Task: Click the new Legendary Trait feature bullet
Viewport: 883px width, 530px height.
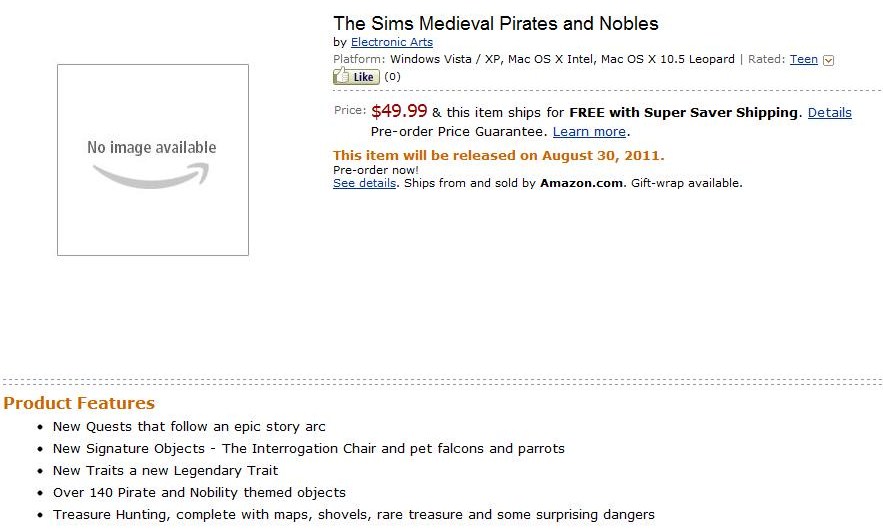Action: click(165, 471)
